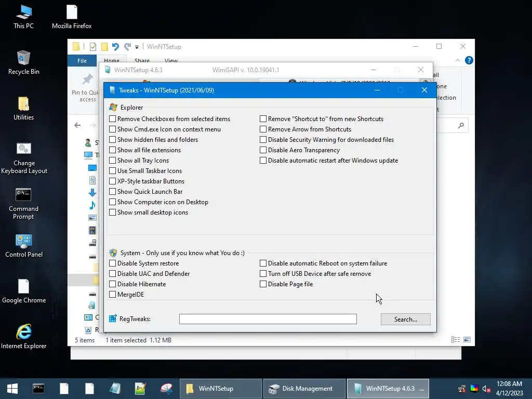This screenshot has height=399, width=532.
Task: Enable Disable UAC and Defender
Action: pyautogui.click(x=112, y=274)
